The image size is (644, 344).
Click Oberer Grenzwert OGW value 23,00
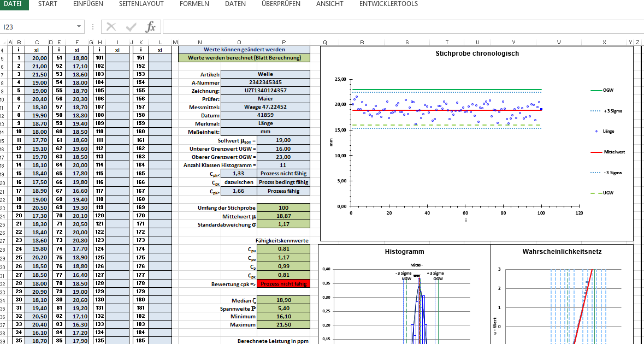pos(283,157)
